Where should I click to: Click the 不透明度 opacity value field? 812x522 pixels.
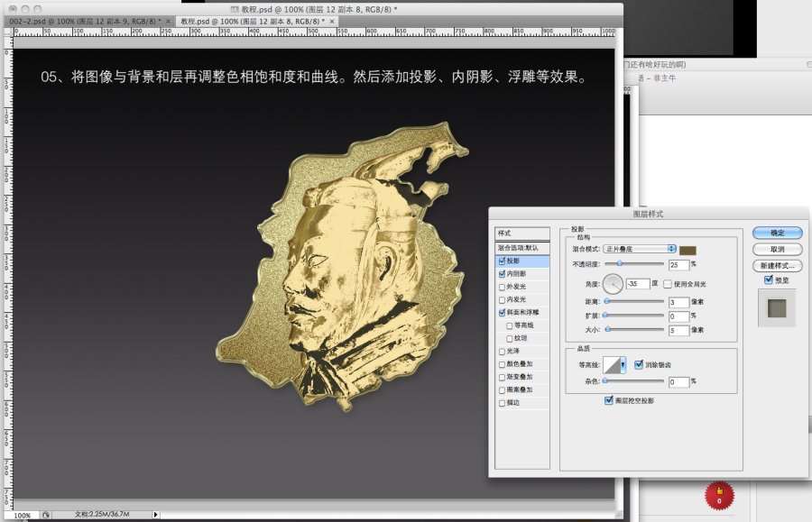[678, 265]
